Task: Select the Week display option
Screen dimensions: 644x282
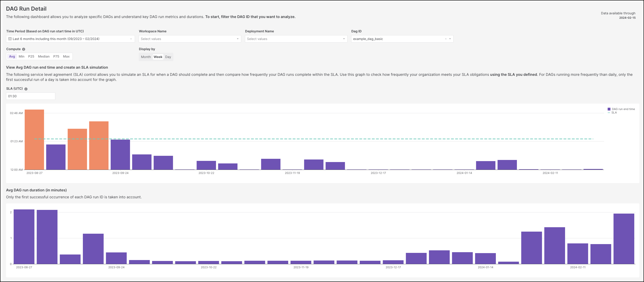Action: (158, 57)
